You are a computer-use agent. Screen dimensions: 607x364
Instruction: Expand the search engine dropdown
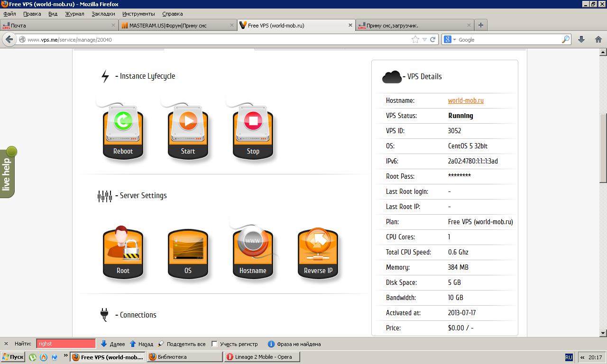(x=450, y=40)
